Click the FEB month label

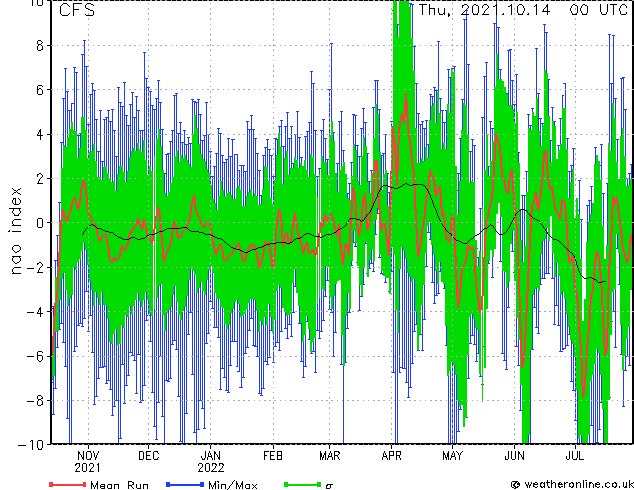pos(273,456)
